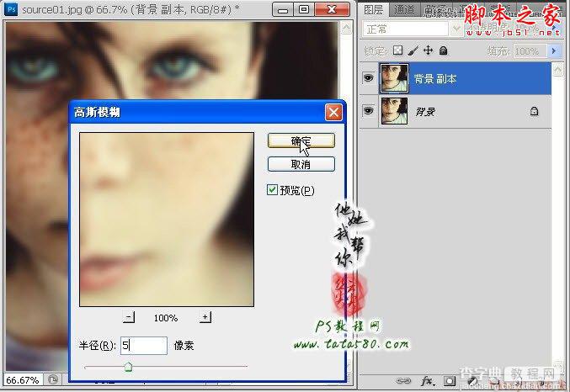The image size is (570, 392).
Task: Click the status bar info icon beside zoom
Action: point(53,380)
